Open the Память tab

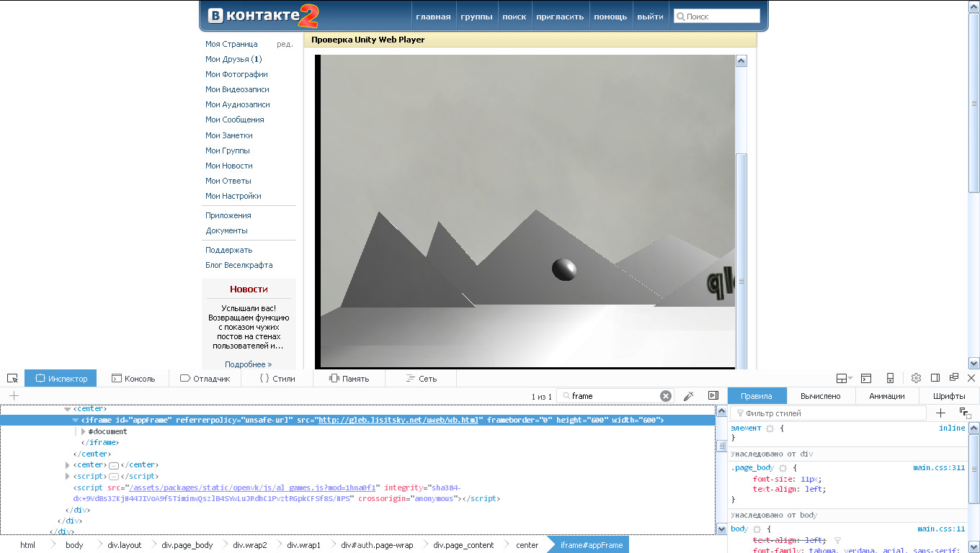pyautogui.click(x=349, y=379)
